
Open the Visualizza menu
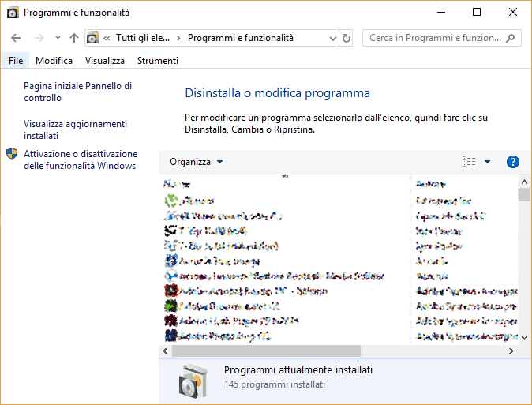pyautogui.click(x=105, y=61)
